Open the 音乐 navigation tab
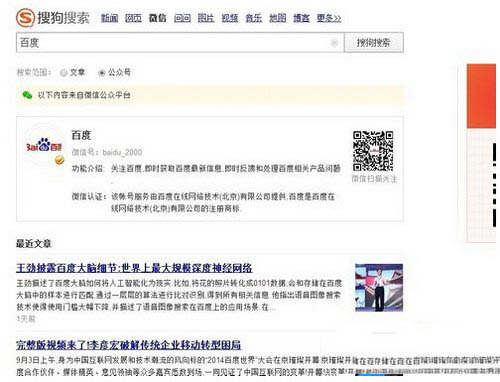The image size is (500, 382). click(x=254, y=18)
